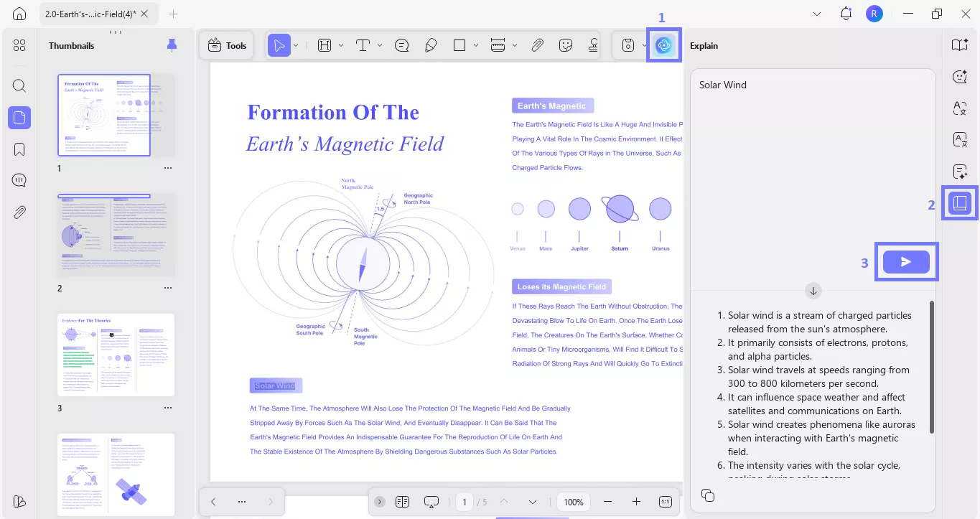Open the rectangle shape dropdown arrow
Image resolution: width=980 pixels, height=519 pixels.
point(476,45)
